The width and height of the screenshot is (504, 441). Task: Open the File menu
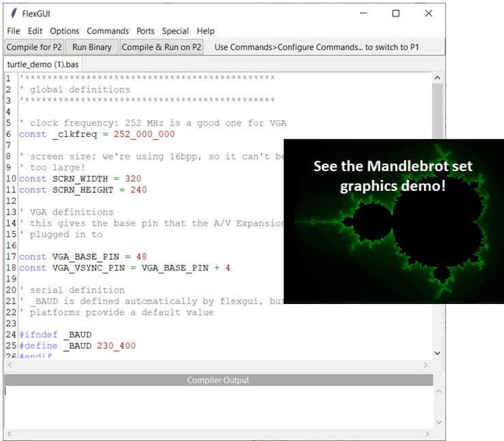click(14, 31)
